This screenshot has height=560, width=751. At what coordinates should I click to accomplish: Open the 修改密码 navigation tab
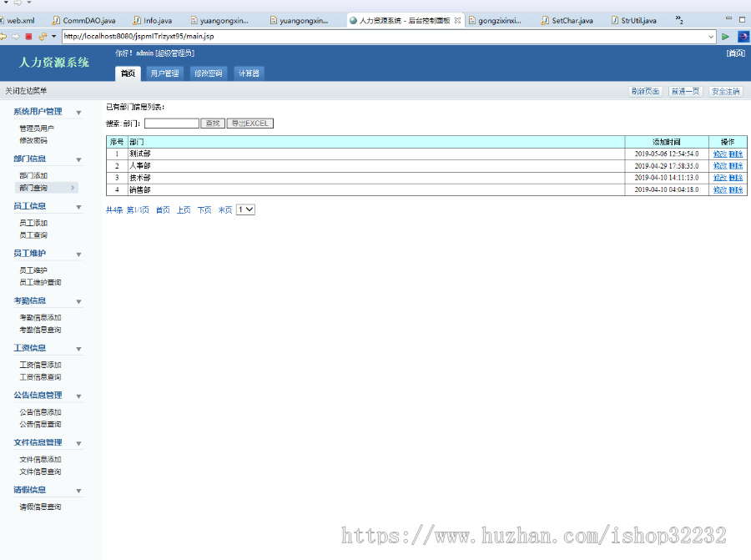(209, 73)
